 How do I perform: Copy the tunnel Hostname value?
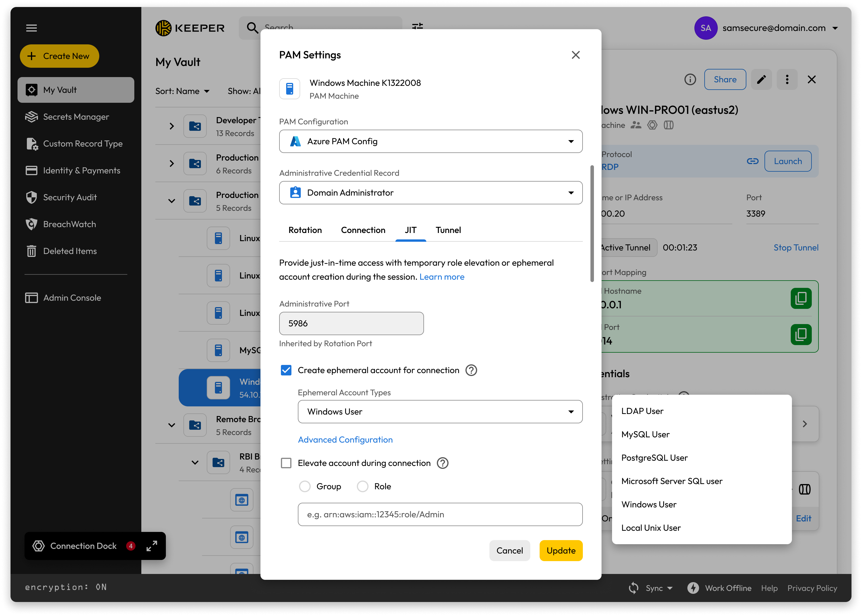(x=801, y=299)
